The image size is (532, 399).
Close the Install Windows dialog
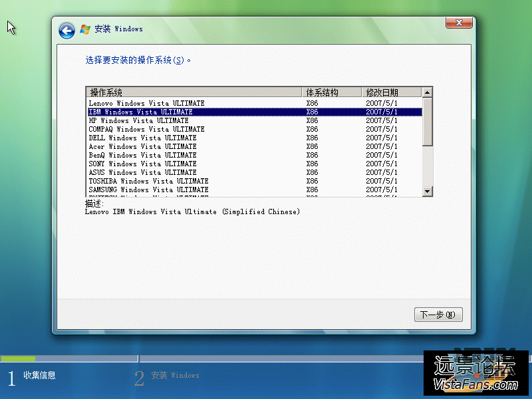pos(459,23)
